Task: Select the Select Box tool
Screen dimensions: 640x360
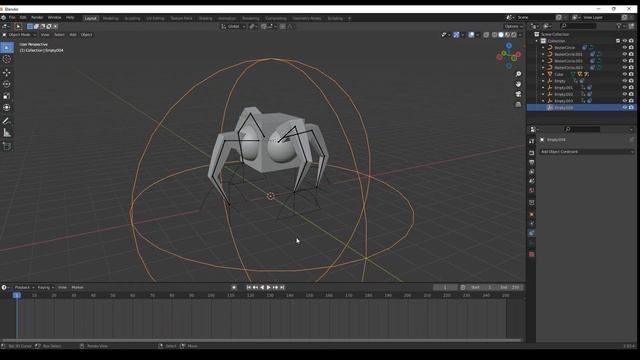Action: [7, 48]
